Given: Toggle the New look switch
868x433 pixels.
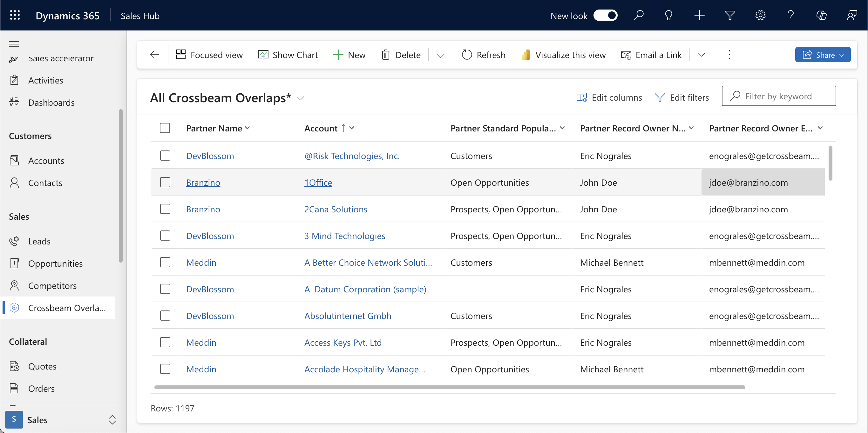Looking at the screenshot, I should point(605,16).
